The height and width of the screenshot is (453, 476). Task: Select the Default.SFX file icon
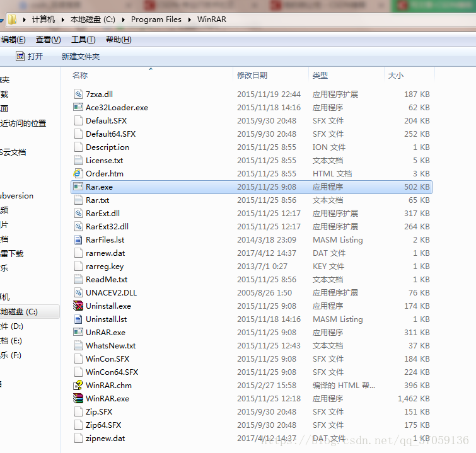pyautogui.click(x=78, y=120)
